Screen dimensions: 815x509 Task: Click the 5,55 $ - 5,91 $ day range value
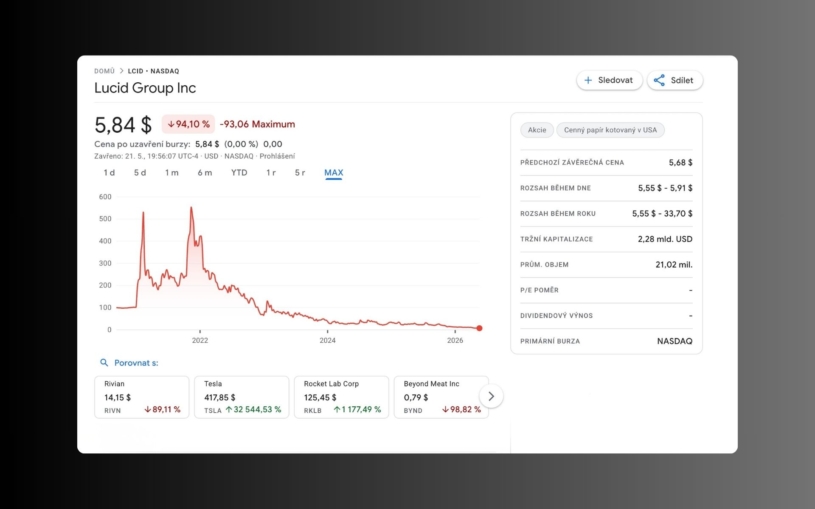point(665,188)
